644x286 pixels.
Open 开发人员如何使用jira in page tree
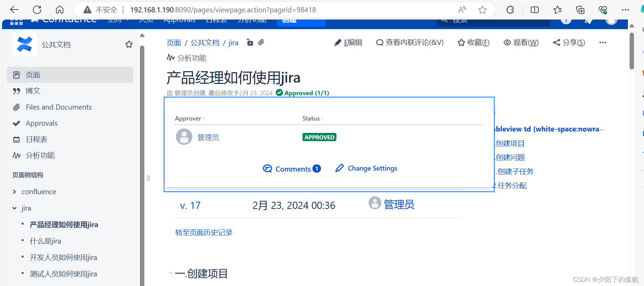63,258
